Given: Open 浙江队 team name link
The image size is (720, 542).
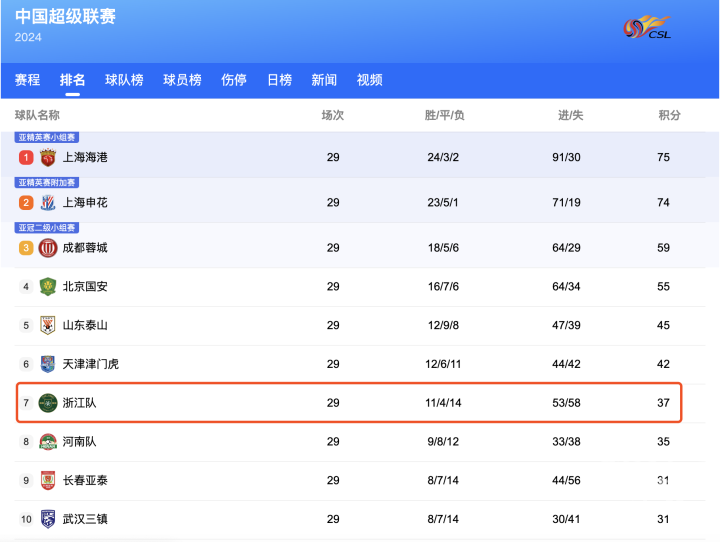Looking at the screenshot, I should (x=79, y=403).
